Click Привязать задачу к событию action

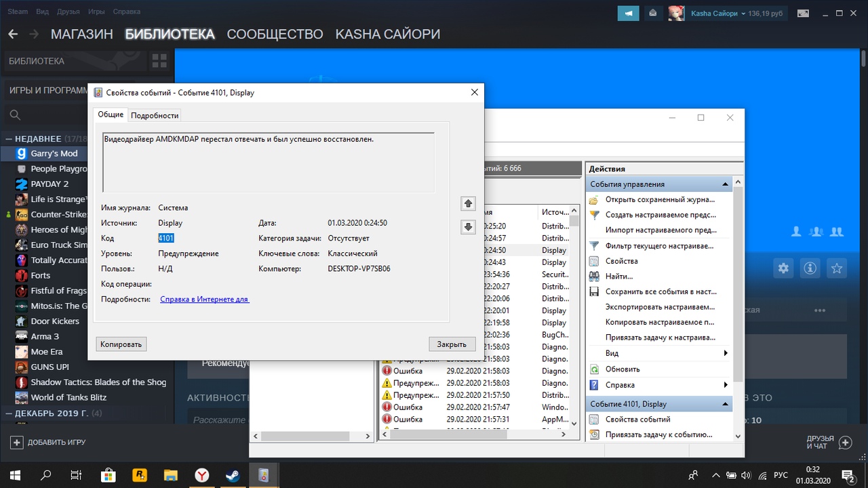(x=658, y=434)
